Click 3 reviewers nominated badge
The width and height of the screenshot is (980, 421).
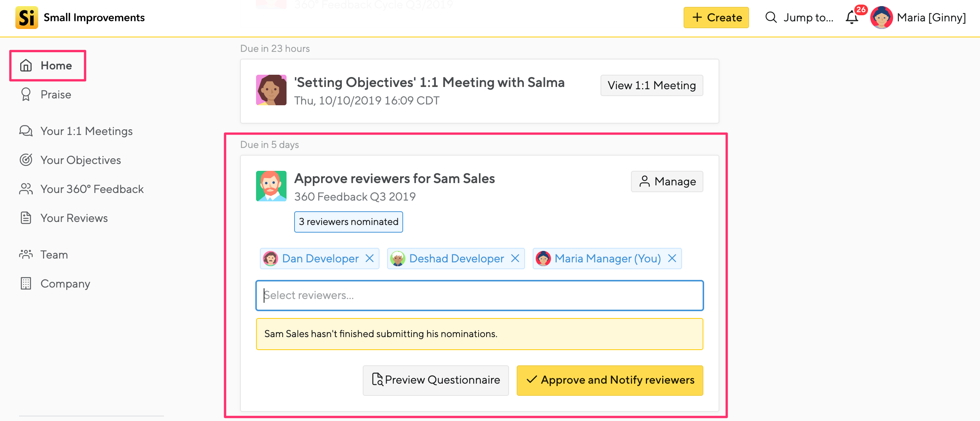tap(348, 222)
